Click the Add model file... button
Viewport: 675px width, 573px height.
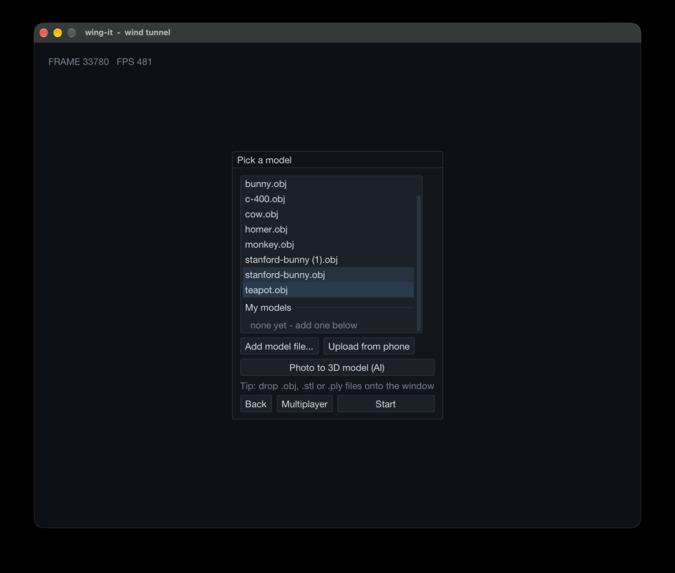[x=279, y=347]
